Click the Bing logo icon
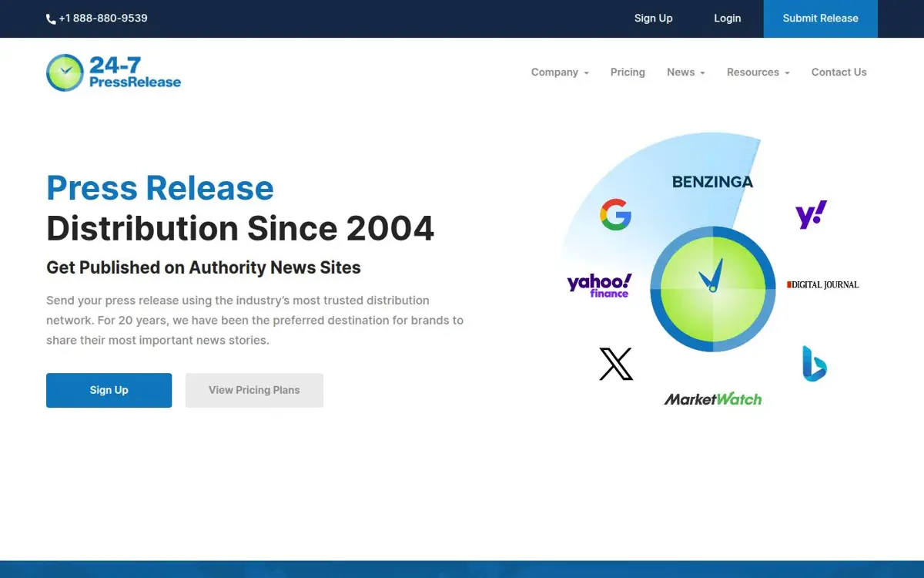The width and height of the screenshot is (924, 578). pyautogui.click(x=814, y=364)
